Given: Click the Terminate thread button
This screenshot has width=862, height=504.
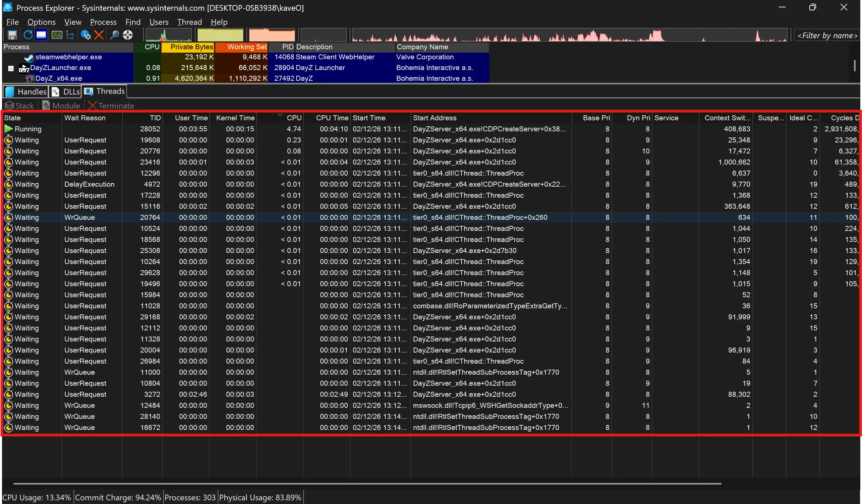Looking at the screenshot, I should (x=111, y=106).
